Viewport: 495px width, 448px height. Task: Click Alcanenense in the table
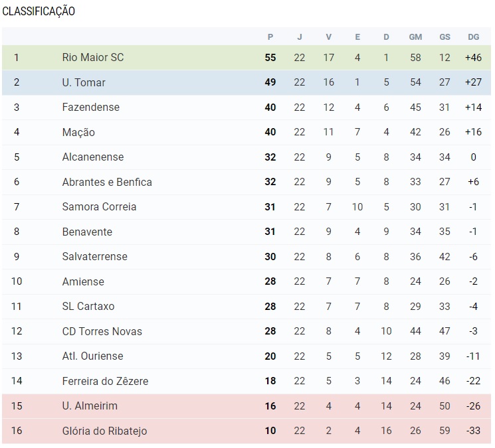93,157
